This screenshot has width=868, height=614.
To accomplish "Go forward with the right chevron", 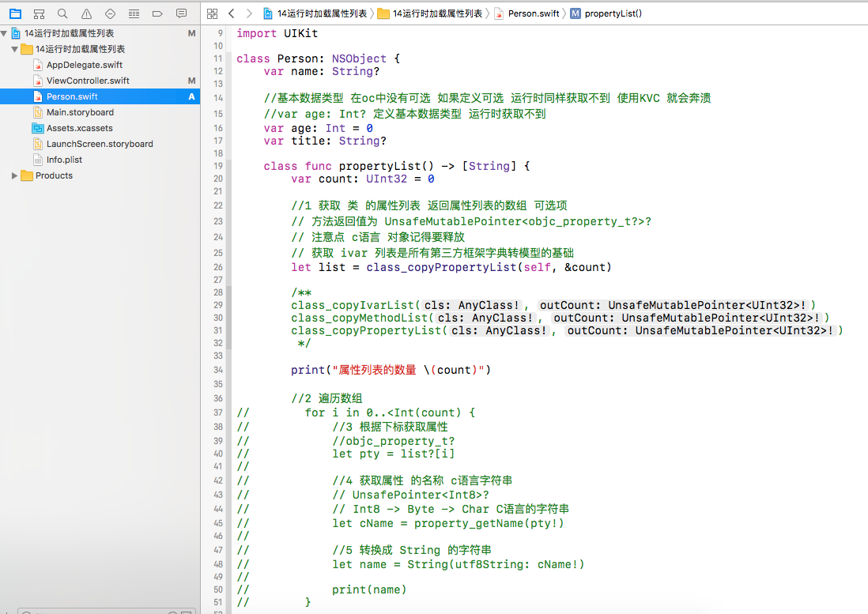I will 249,13.
